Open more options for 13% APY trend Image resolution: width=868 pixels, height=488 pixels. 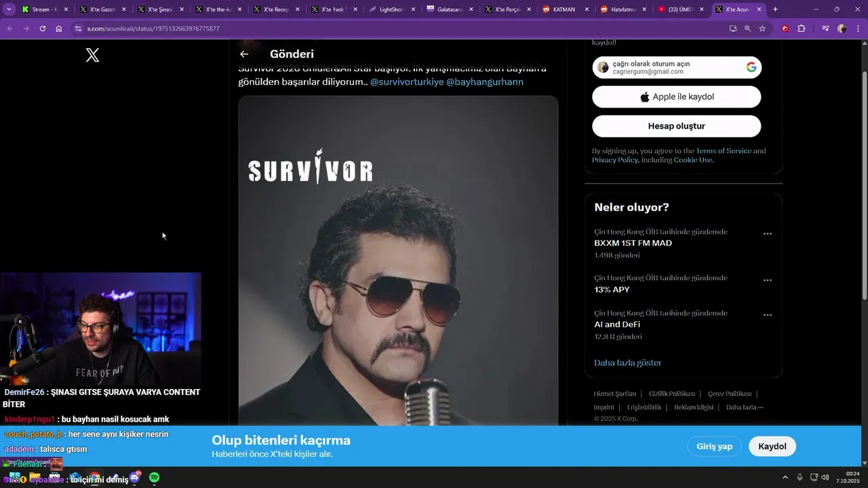pyautogui.click(x=768, y=280)
